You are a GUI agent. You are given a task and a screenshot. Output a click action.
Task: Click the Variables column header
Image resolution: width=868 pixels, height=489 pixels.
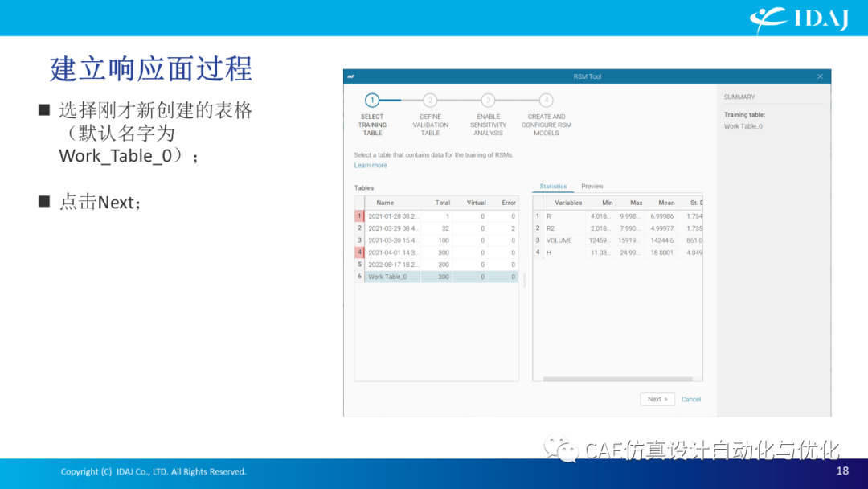[564, 203]
